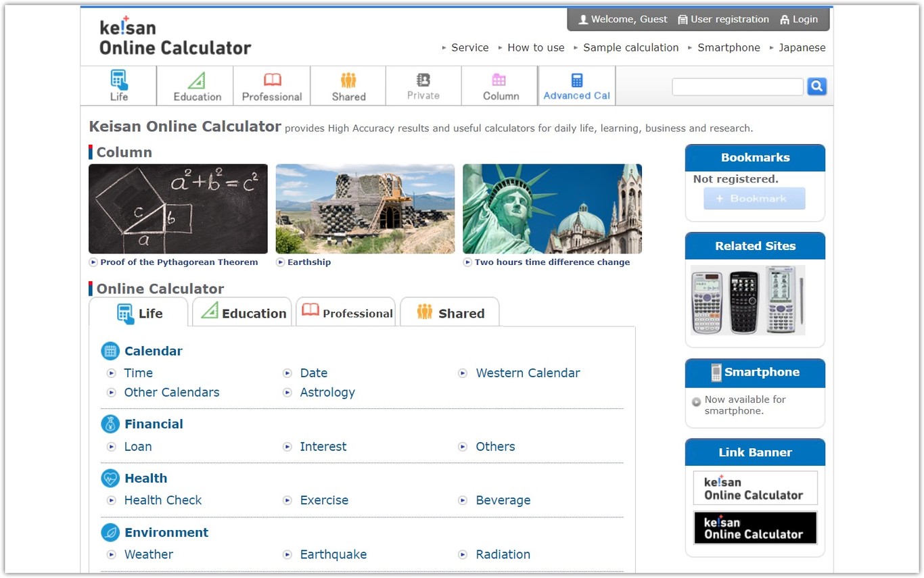Click the Calendar category heading
The height and width of the screenshot is (578, 924).
pyautogui.click(x=154, y=351)
